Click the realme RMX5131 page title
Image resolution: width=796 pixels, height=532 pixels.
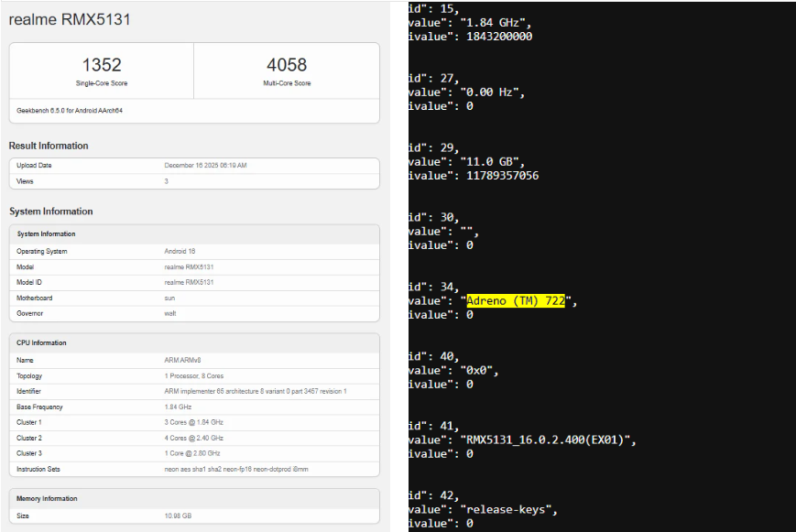coord(70,19)
